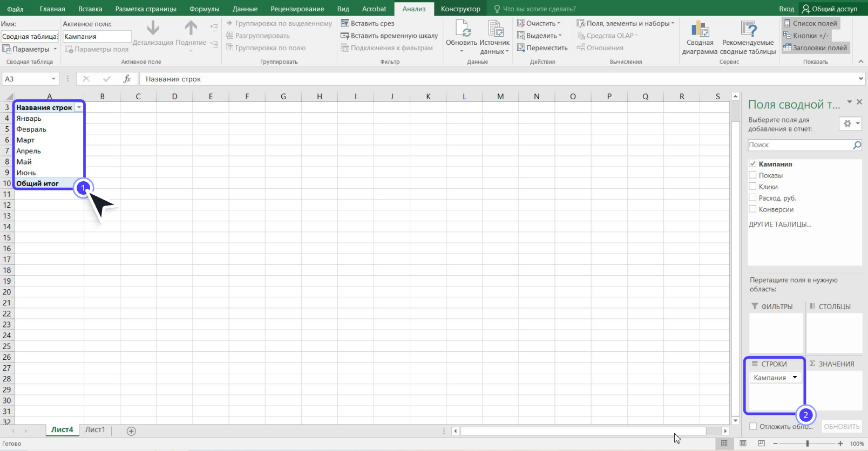Toggle Заголовки полей display

[x=816, y=48]
